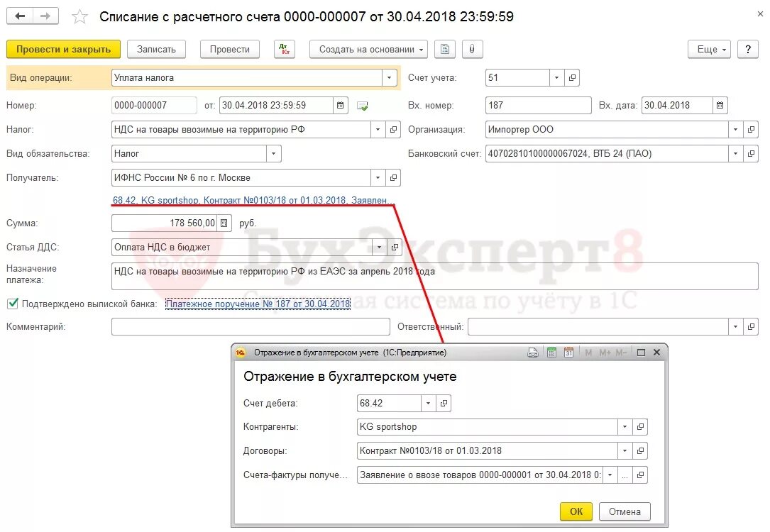The height and width of the screenshot is (532, 770).
Task: Open calendar for Вх. дата field
Action: pyautogui.click(x=720, y=105)
